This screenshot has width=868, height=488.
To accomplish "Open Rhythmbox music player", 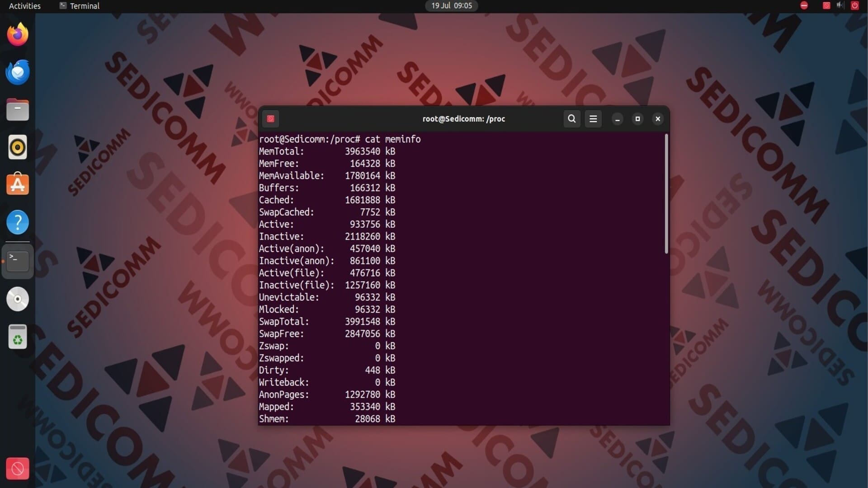I will pos(18,147).
